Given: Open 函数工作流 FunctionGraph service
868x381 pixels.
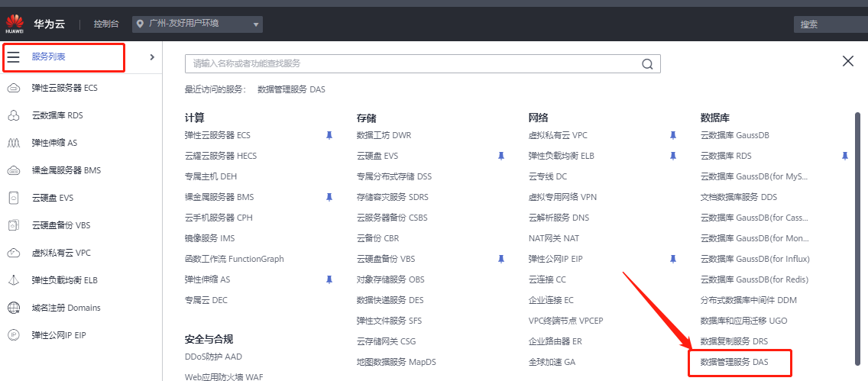Looking at the screenshot, I should (x=234, y=259).
